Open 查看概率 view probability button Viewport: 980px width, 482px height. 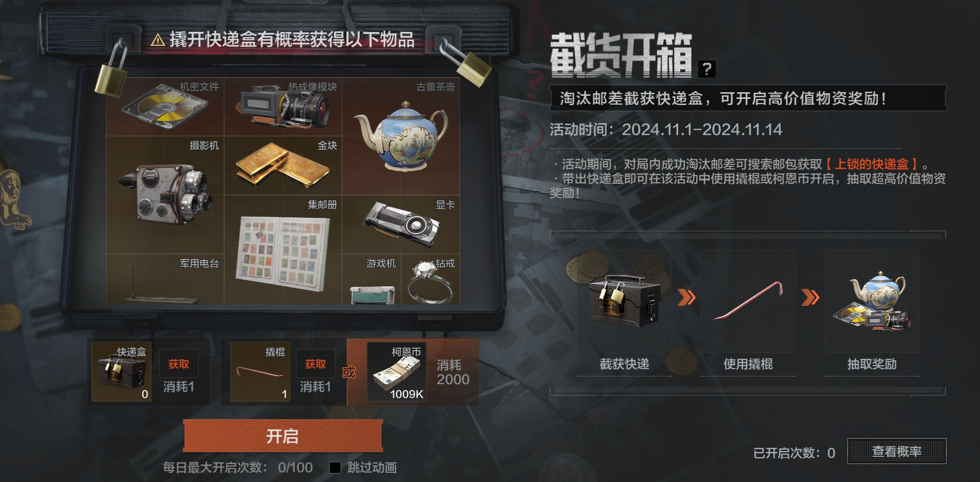[897, 451]
